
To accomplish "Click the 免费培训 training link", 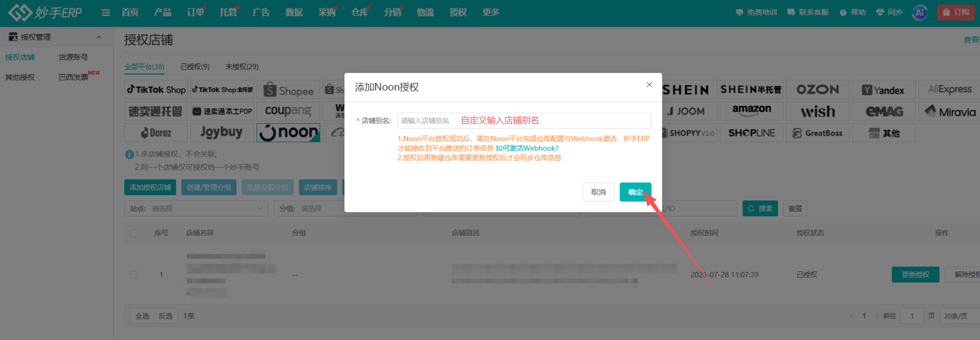I will tap(756, 12).
